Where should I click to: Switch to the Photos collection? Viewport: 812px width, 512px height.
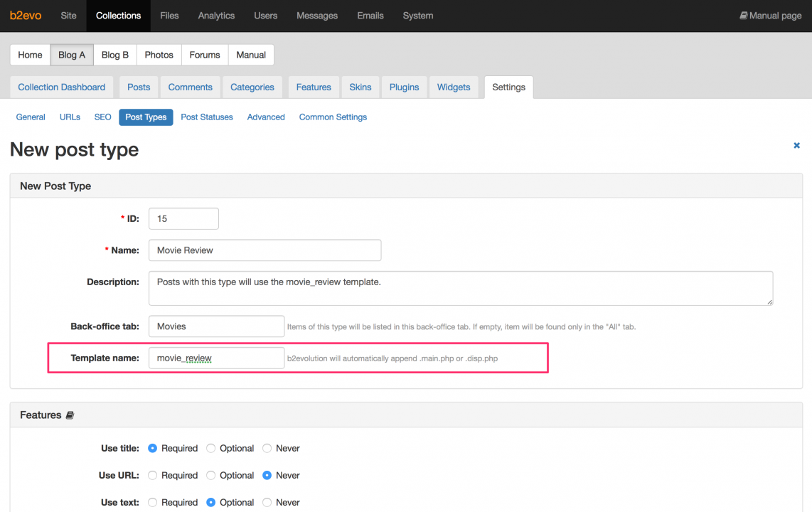[159, 55]
